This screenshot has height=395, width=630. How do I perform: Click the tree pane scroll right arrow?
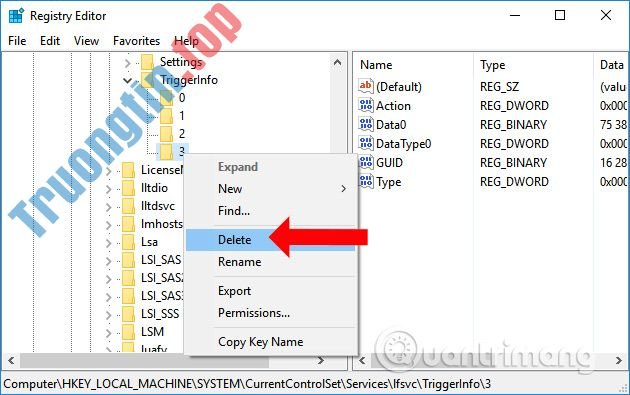pyautogui.click(x=321, y=360)
